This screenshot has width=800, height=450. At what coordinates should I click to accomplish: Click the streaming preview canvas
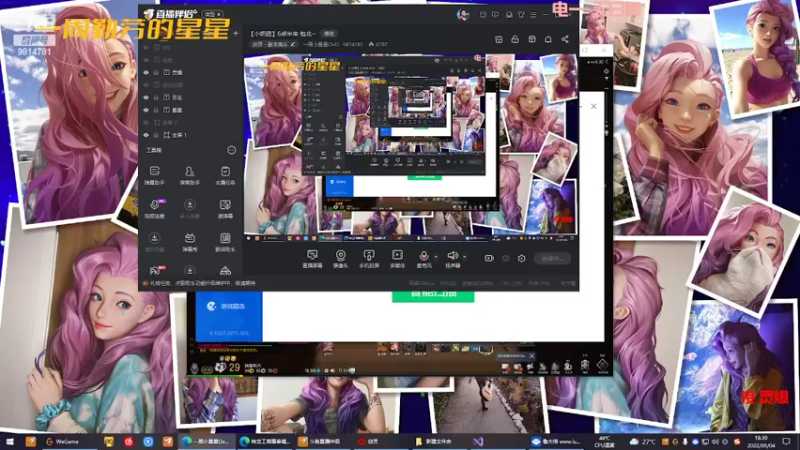411,147
